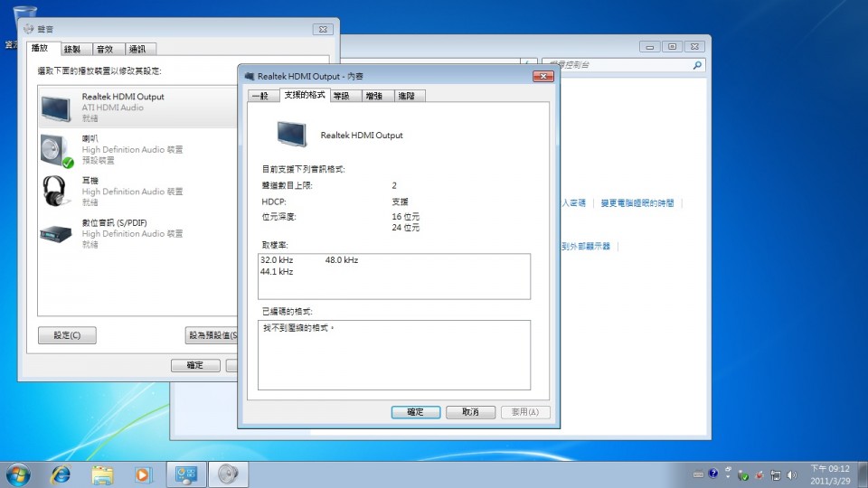This screenshot has width=868, height=488.
Task: Click the 24 位元 bit depth value
Action: tap(406, 228)
